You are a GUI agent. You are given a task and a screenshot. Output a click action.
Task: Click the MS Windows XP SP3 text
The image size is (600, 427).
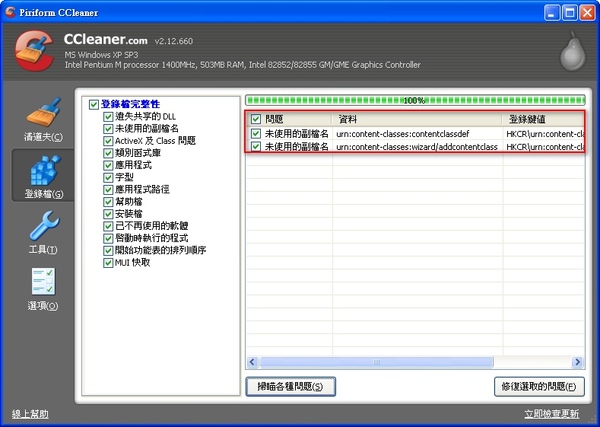click(101, 55)
